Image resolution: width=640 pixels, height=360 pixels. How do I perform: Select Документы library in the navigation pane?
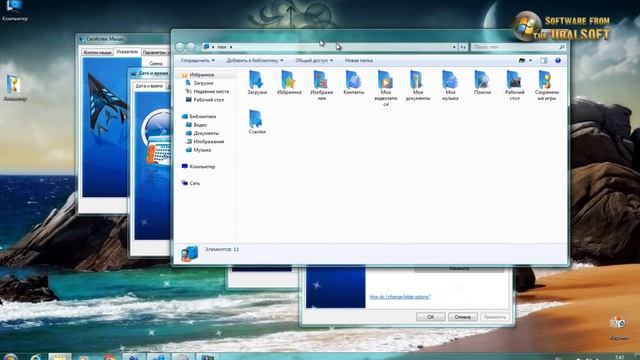click(206, 133)
